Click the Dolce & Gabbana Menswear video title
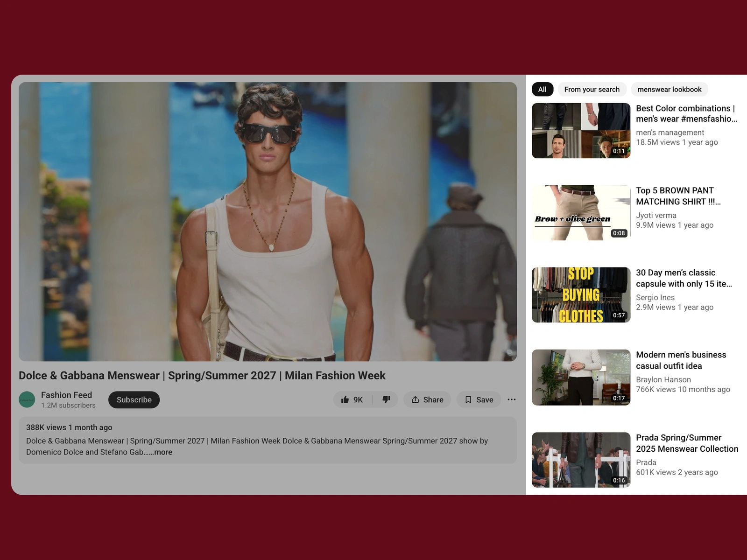The width and height of the screenshot is (747, 560). tap(202, 376)
